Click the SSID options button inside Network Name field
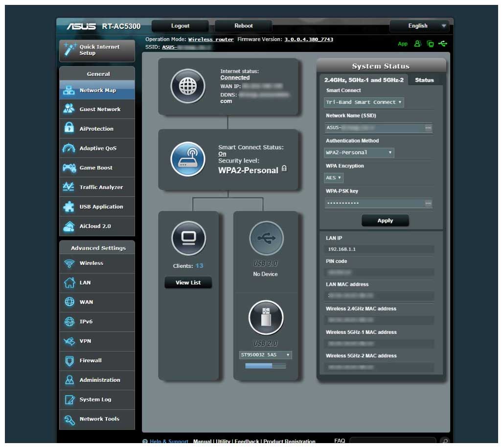This screenshot has width=503, height=448. pos(428,128)
